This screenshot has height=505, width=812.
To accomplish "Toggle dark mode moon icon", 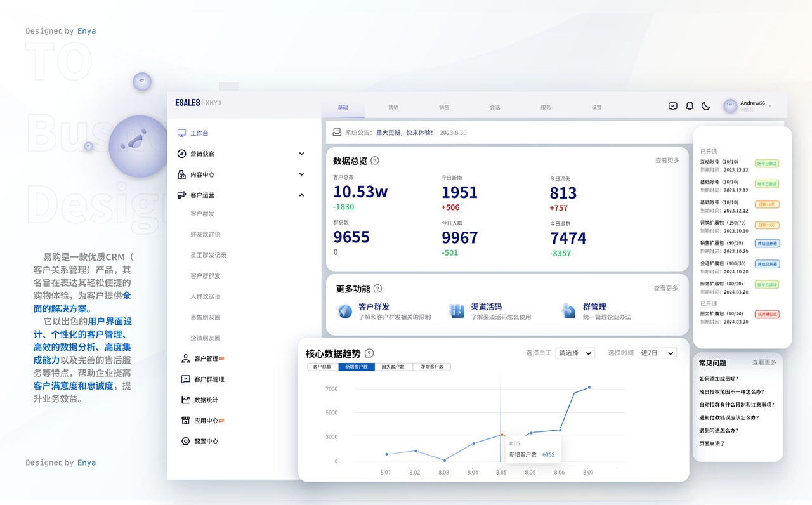I will click(x=706, y=106).
